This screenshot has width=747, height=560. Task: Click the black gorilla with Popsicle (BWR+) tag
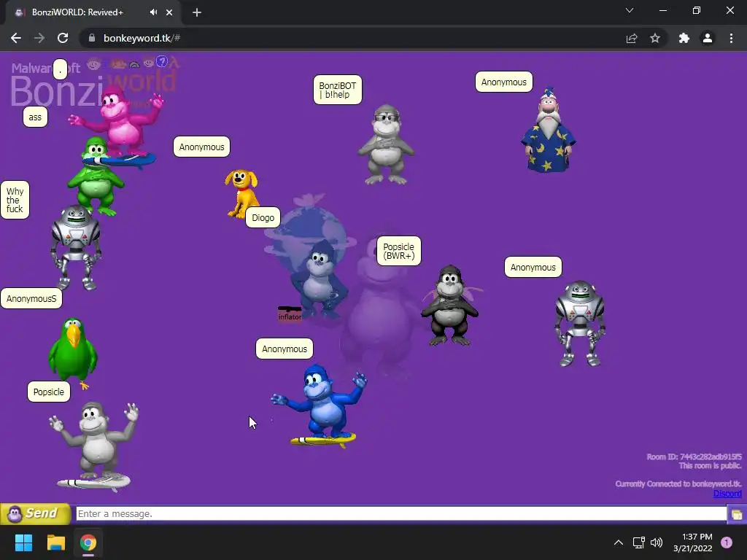[x=449, y=306]
